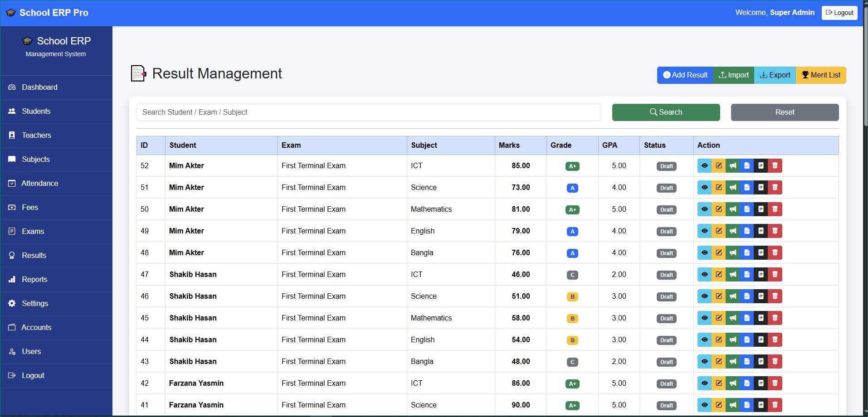Open blue document icon for result ID 49
The width and height of the screenshot is (868, 417).
pyautogui.click(x=746, y=231)
